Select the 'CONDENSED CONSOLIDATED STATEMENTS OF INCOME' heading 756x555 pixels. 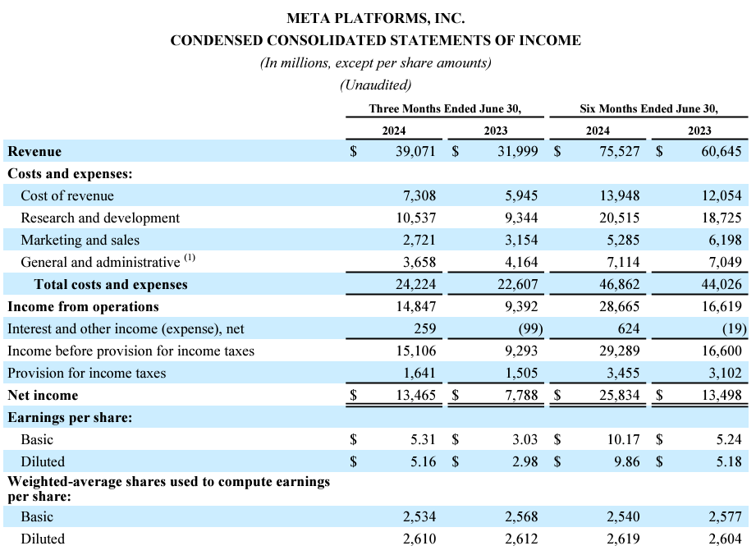(376, 40)
